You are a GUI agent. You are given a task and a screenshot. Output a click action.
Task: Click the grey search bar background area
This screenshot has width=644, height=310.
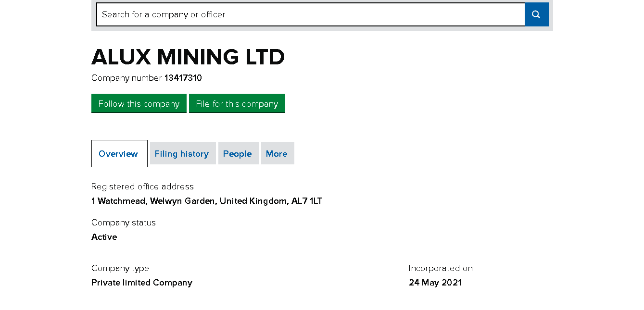point(551,28)
